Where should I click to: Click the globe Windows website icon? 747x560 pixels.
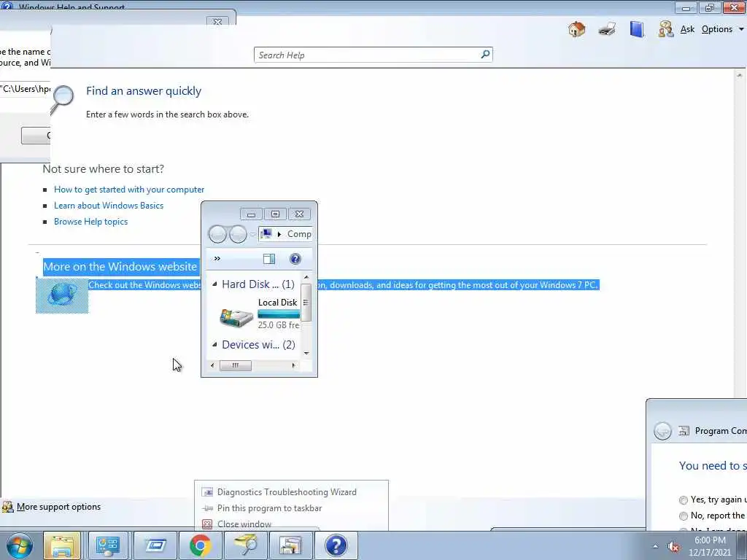62,295
